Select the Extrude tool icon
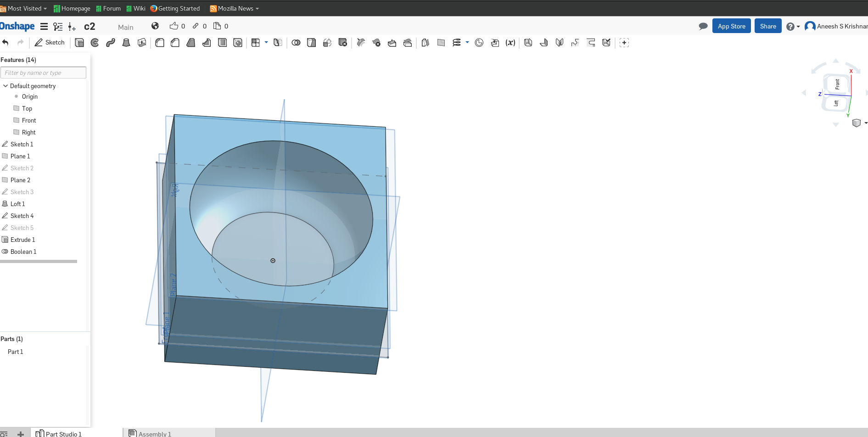This screenshot has height=437, width=868. 79,43
